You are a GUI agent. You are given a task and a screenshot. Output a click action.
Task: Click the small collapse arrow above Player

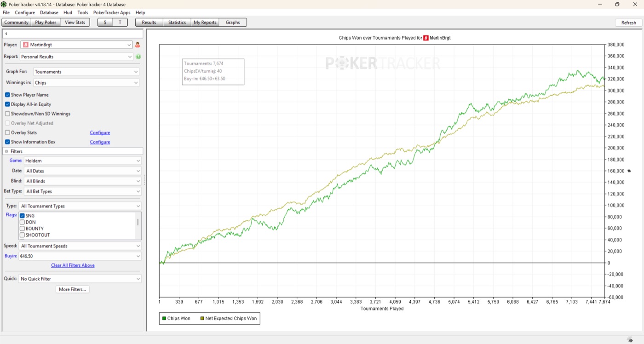6,34
